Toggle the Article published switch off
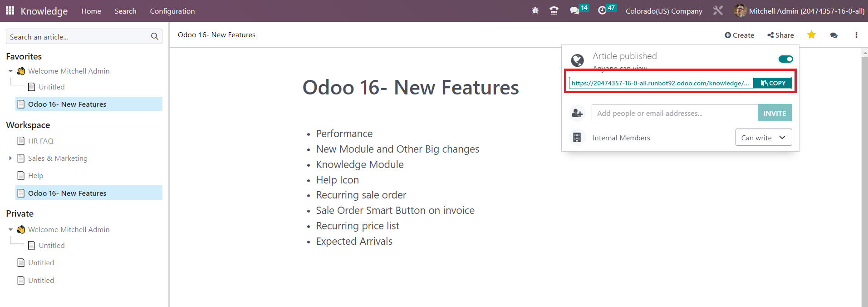 [785, 59]
